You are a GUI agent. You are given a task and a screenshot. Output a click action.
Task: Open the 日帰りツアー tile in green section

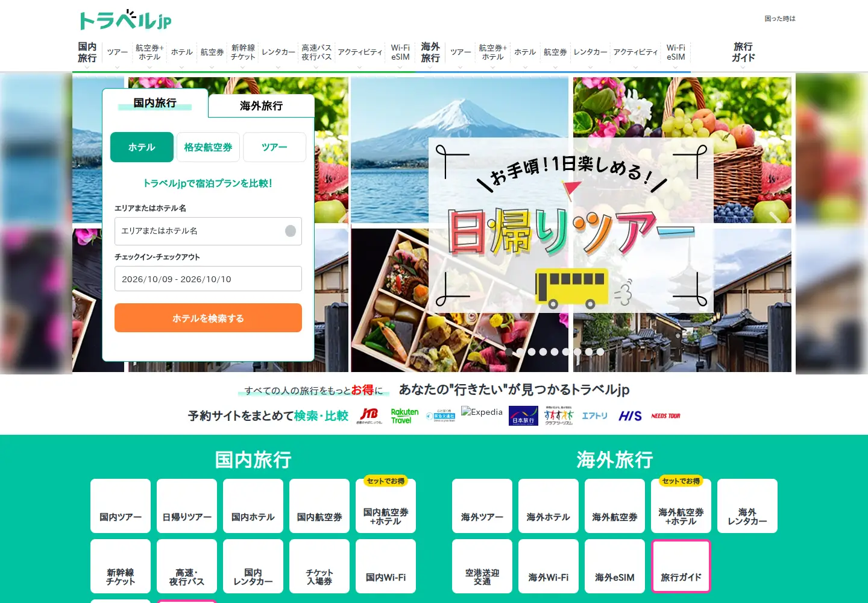(x=187, y=506)
